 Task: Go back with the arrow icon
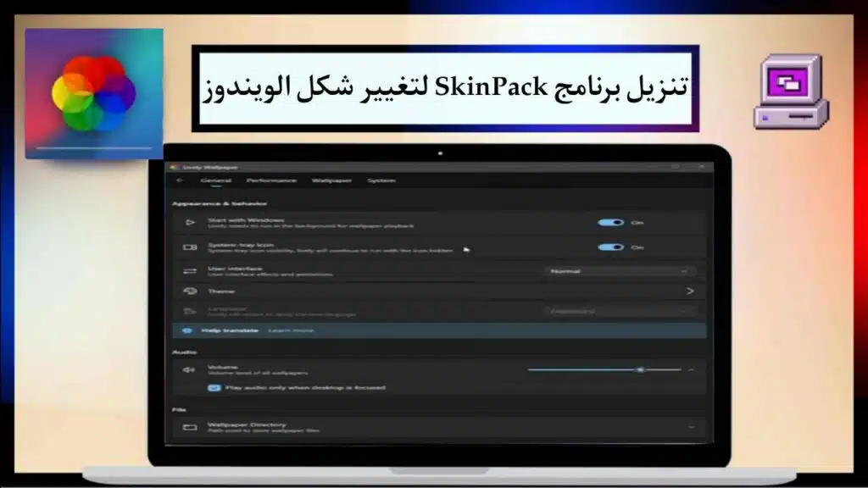coord(180,180)
